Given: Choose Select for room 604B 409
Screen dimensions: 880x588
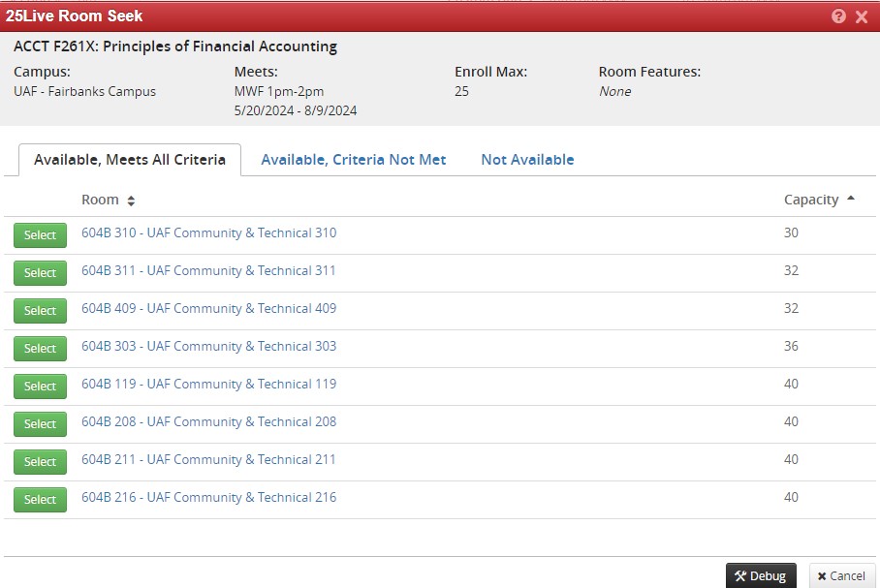Looking at the screenshot, I should click(40, 311).
